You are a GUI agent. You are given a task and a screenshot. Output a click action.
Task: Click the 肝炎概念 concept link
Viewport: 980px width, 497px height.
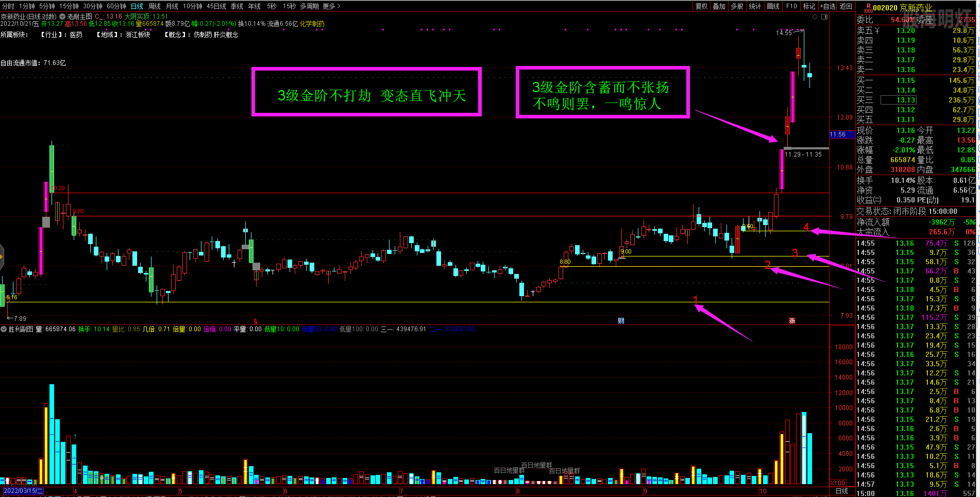click(226, 35)
